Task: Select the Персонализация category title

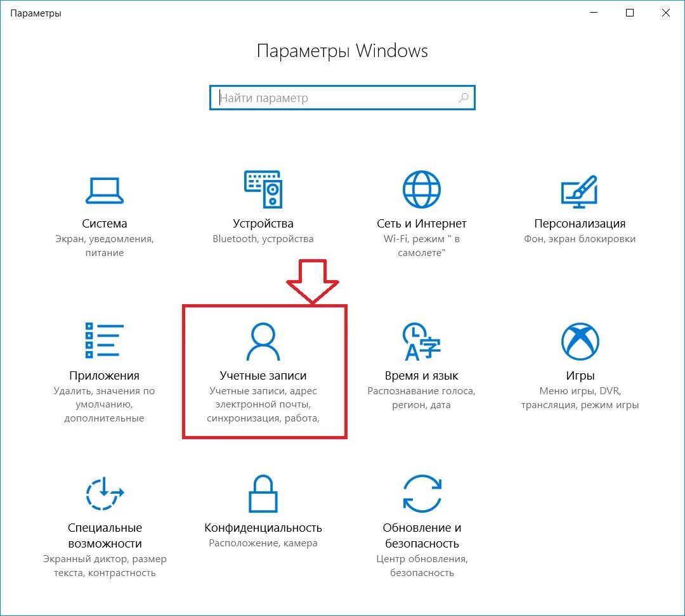Action: (580, 224)
